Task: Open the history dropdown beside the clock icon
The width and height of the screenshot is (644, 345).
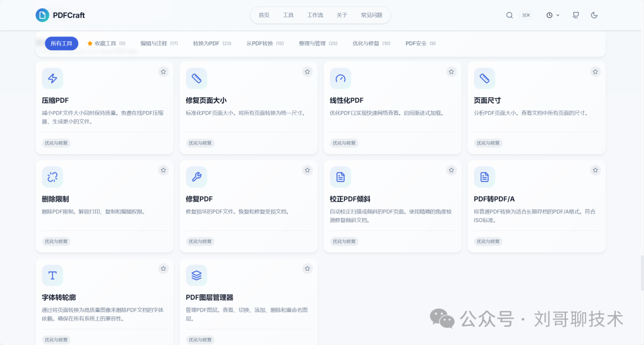Action: (552, 15)
